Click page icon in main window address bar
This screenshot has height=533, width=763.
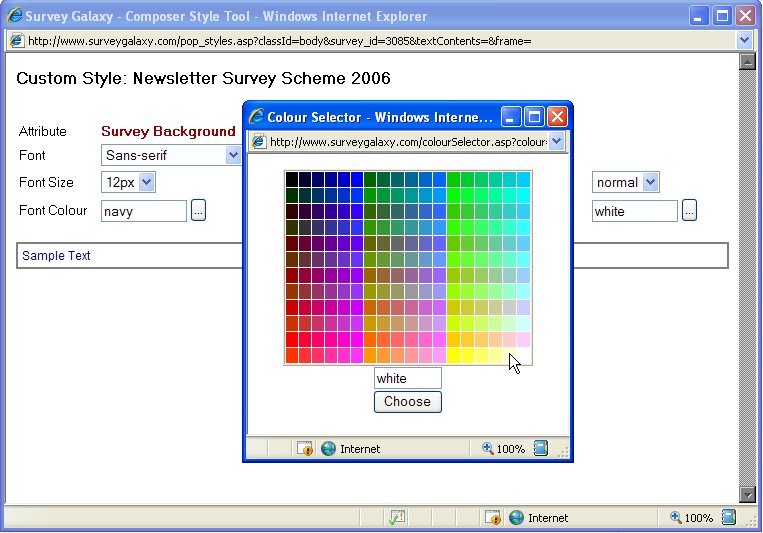17,41
